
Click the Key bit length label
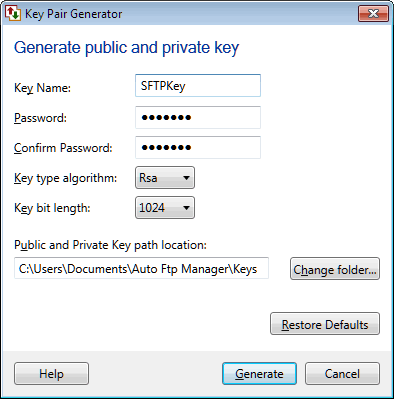[x=52, y=208]
